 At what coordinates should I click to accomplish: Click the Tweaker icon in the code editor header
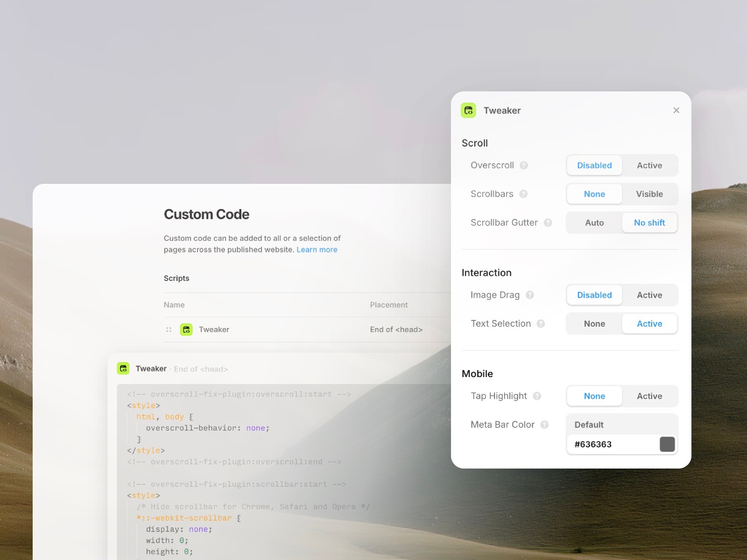(123, 368)
